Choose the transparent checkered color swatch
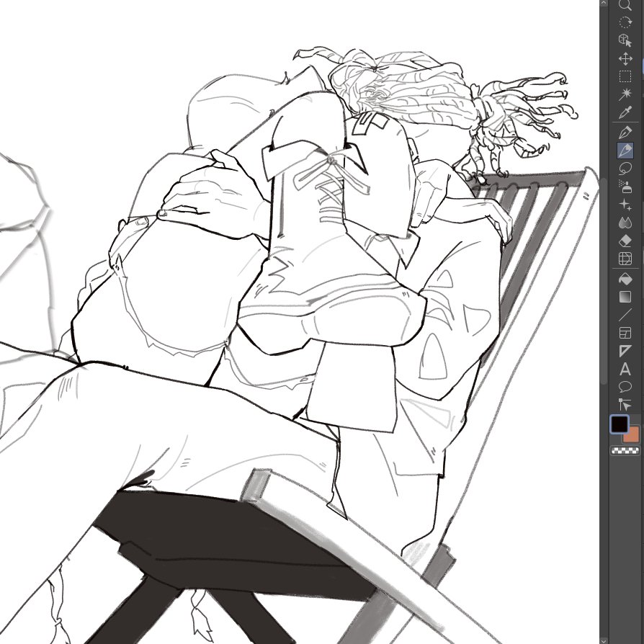Screen dimensions: 644x644 pos(625,451)
